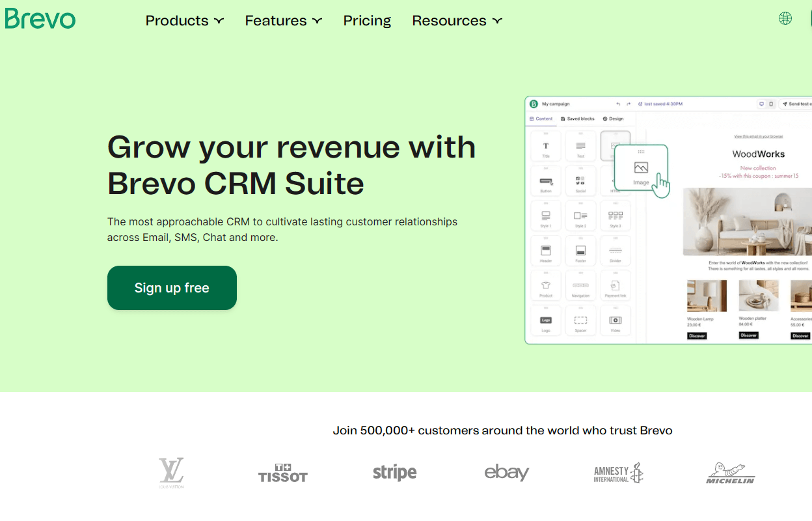Click the Amnesty International logo
The width and height of the screenshot is (812, 521).
[x=619, y=473]
